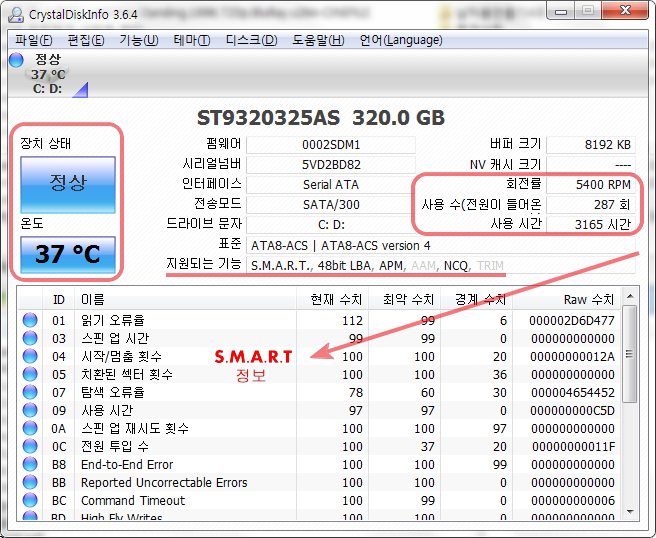
Task: Click the scroll up arrow of SMART list
Action: tap(630, 297)
